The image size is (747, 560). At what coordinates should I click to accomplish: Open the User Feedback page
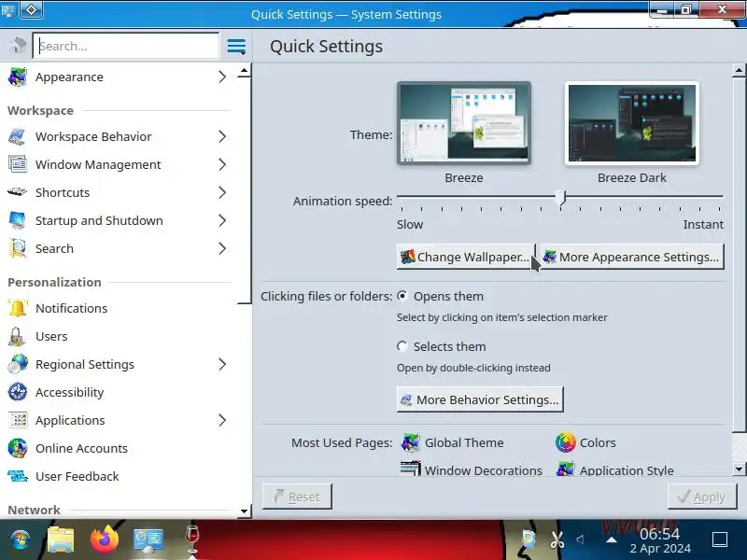[x=119, y=476]
